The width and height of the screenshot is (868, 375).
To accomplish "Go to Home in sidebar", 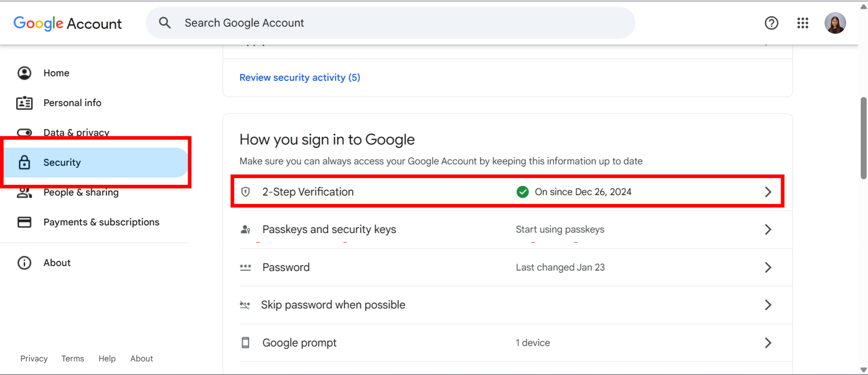I will (57, 73).
